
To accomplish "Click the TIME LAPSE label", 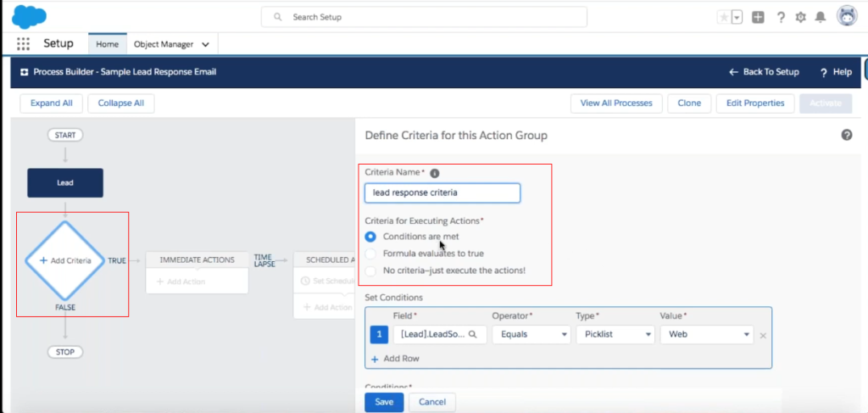I will [264, 260].
